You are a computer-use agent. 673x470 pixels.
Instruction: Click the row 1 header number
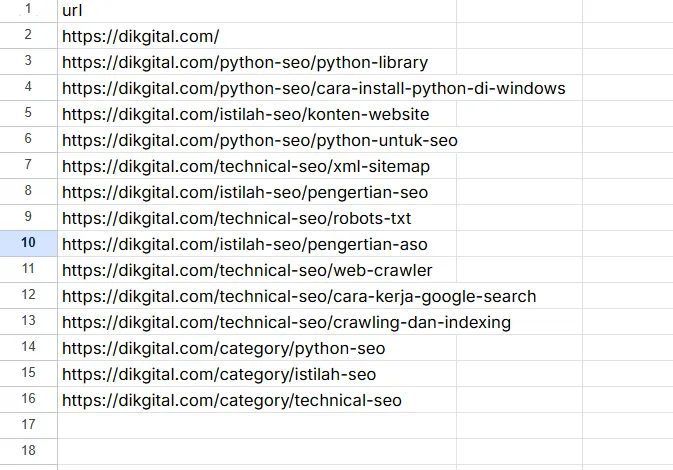click(x=28, y=10)
